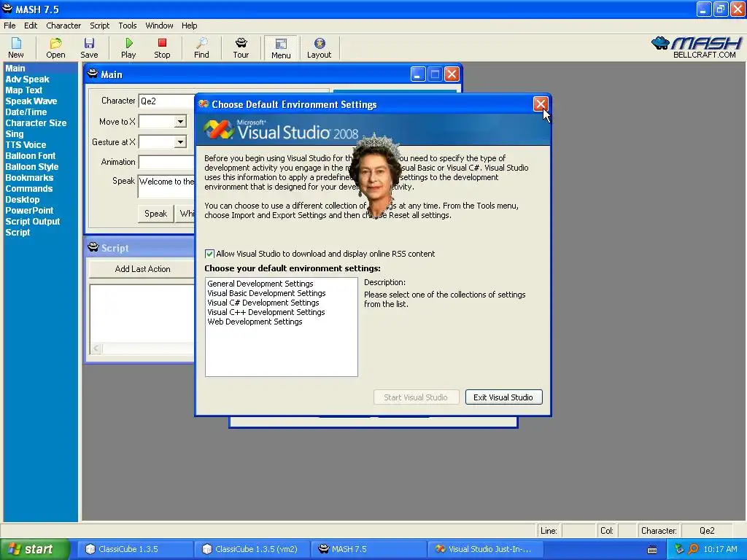Select Balloon Font in the sidebar

30,156
